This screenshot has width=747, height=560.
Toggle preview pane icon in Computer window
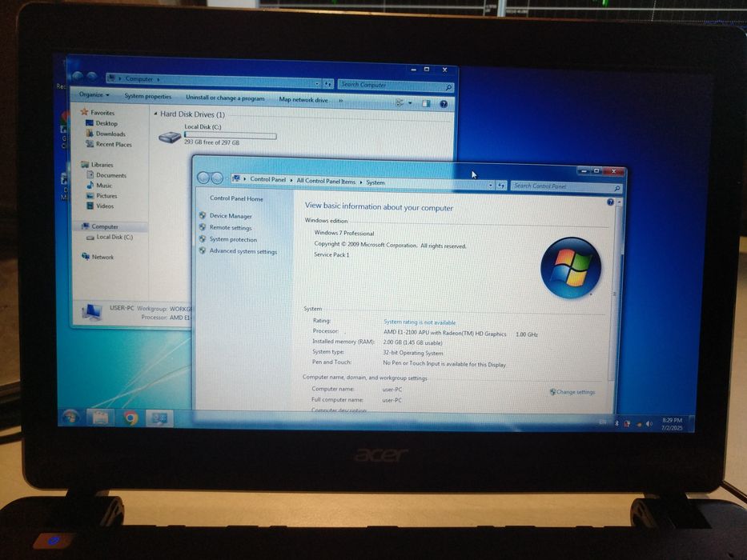coord(426,103)
